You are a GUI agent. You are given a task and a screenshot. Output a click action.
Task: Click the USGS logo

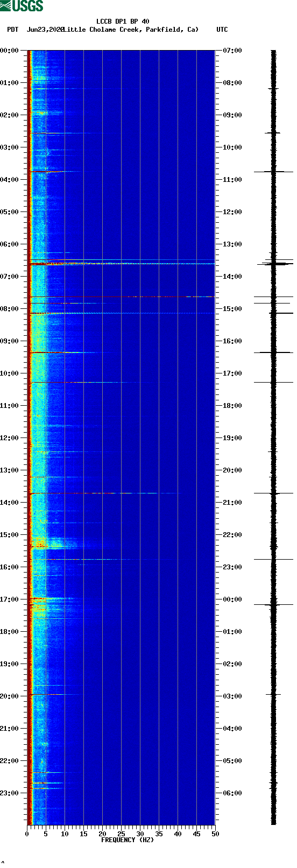coord(22,6)
